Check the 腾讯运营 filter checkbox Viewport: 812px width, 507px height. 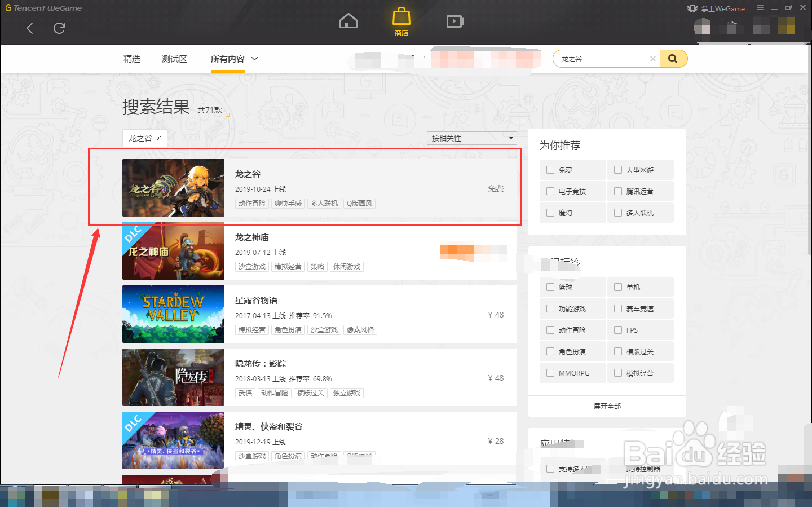click(618, 191)
